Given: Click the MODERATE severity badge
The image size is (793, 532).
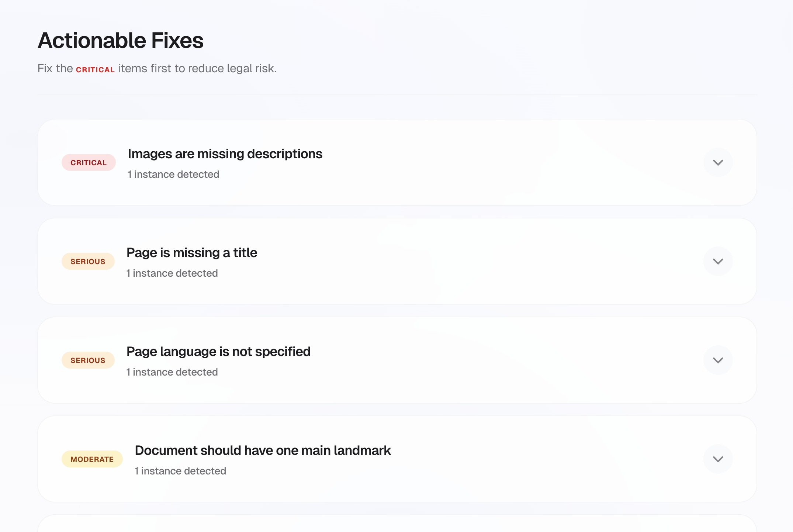Looking at the screenshot, I should (92, 459).
